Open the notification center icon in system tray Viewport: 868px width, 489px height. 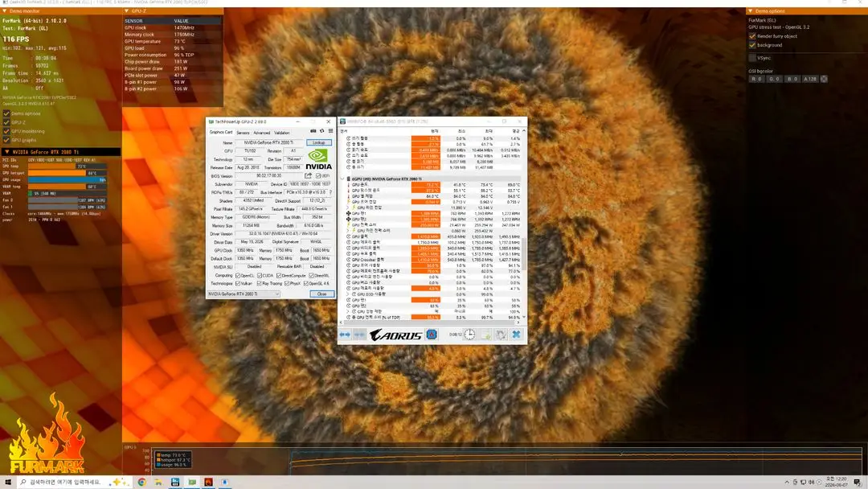[858, 483]
